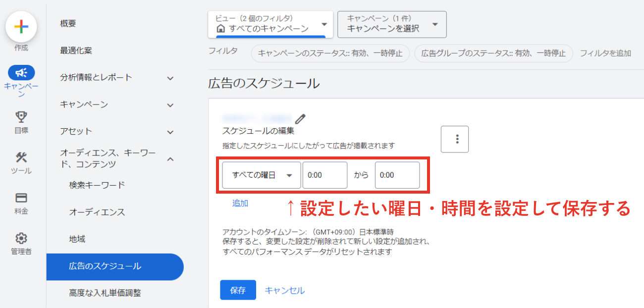The image size is (644, 308).
Task: Click the blurred campaign name link
Action: 257,118
